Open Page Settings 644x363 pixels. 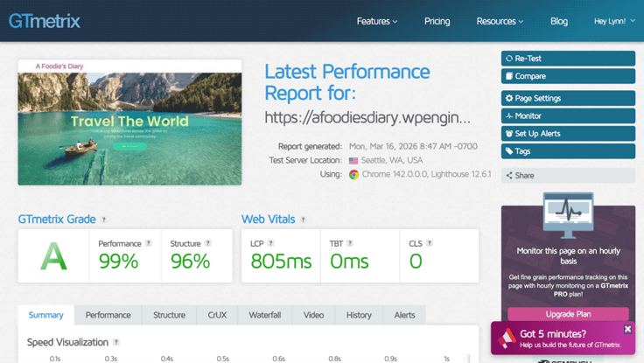(x=568, y=98)
